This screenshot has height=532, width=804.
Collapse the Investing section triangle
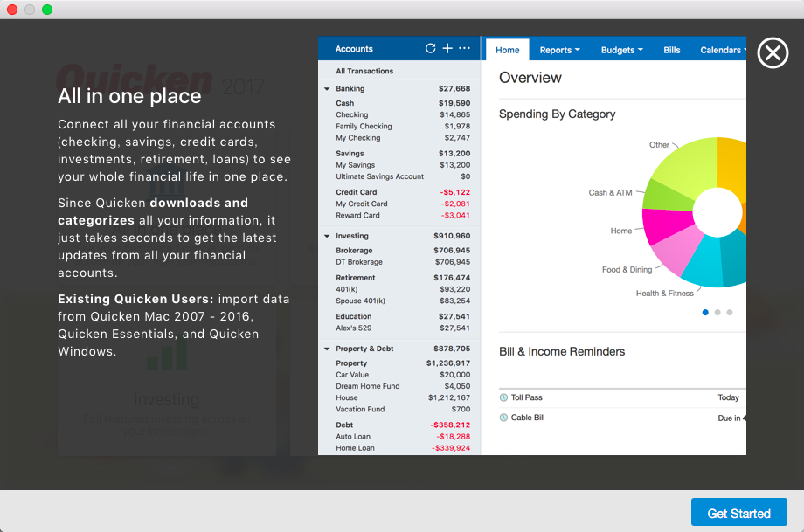coord(327,236)
